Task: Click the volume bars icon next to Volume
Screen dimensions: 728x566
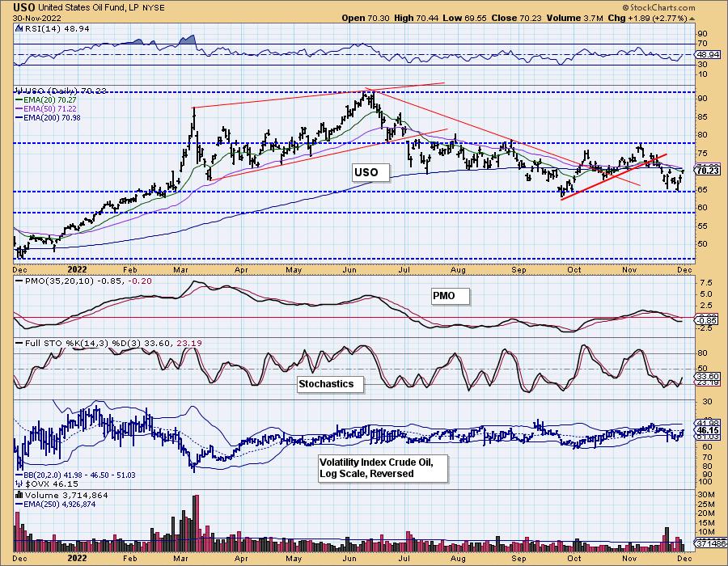Action: pyautogui.click(x=19, y=495)
